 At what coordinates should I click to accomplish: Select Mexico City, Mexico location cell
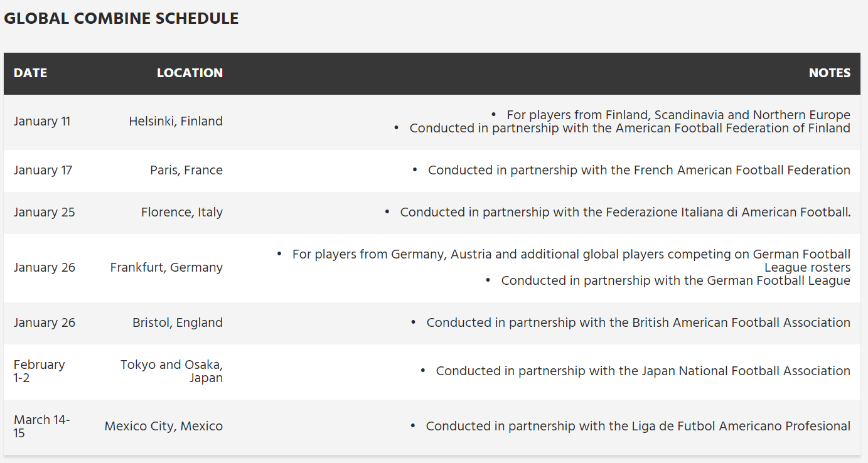coord(164,426)
